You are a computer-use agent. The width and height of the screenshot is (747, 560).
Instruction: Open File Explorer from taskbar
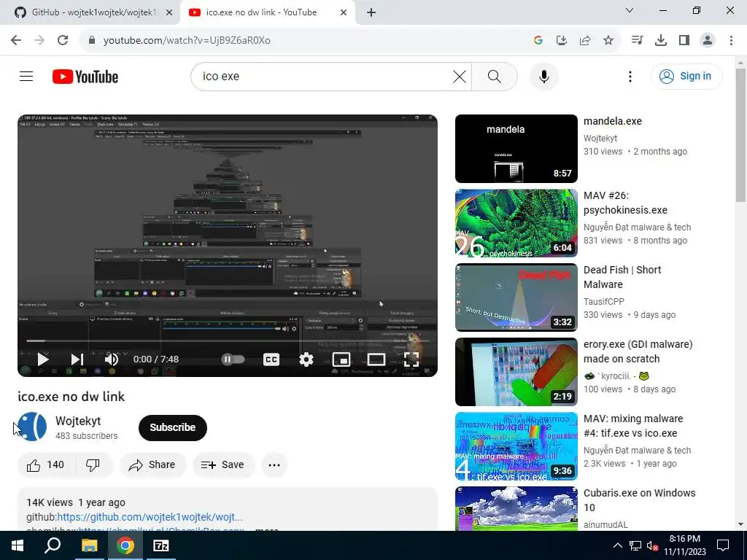[x=89, y=545]
